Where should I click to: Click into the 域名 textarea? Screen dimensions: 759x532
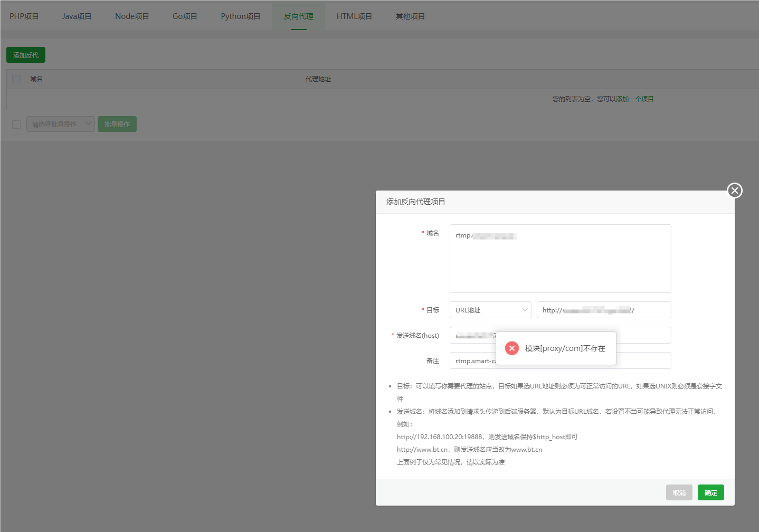click(x=560, y=259)
